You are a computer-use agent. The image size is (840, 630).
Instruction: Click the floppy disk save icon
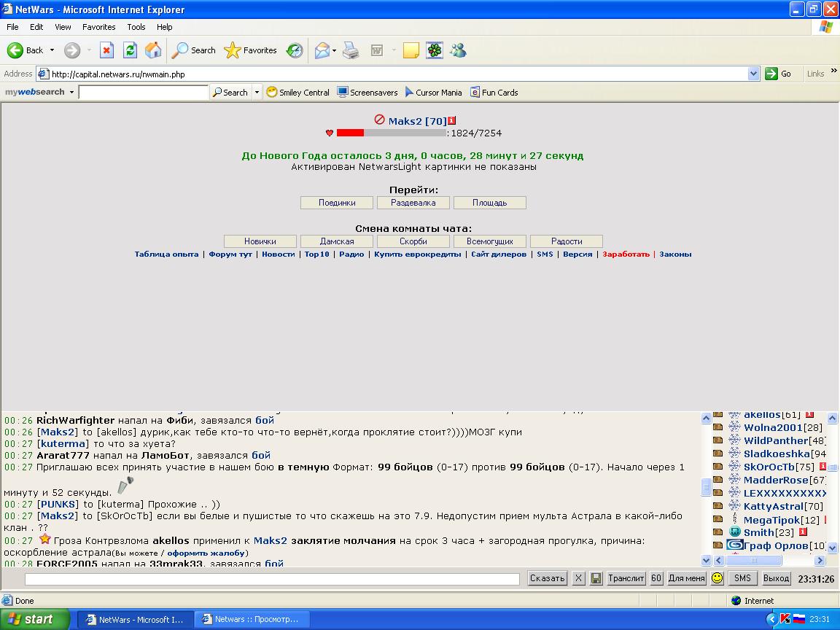click(596, 578)
